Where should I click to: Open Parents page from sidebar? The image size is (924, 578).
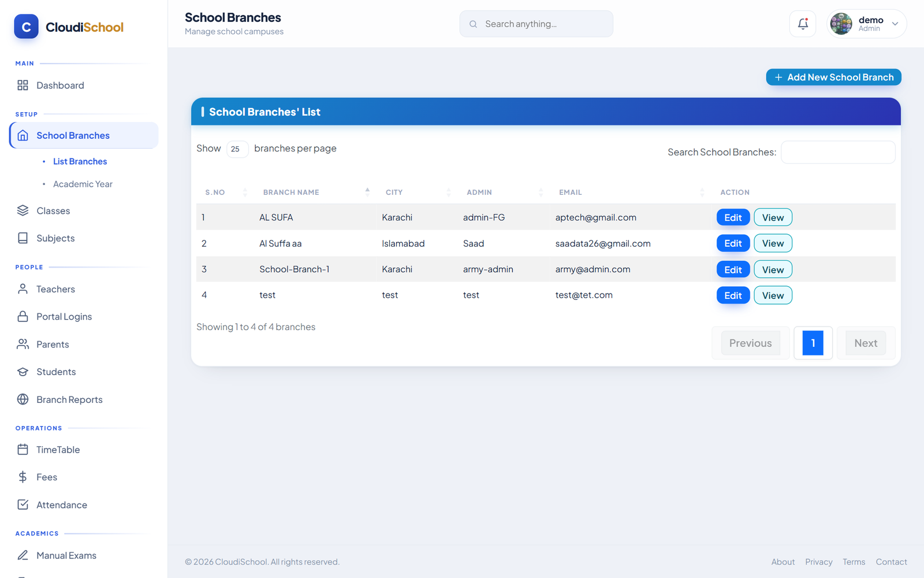pos(84,344)
